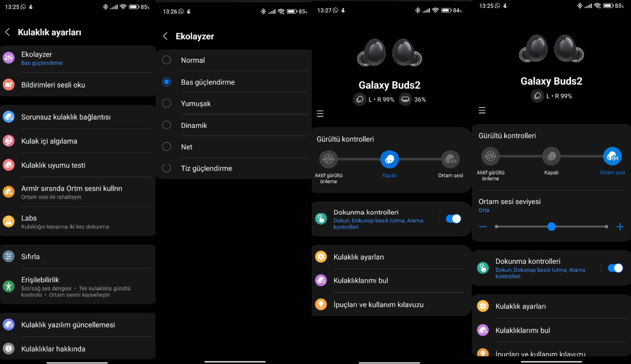Tap the Kulaklık yazılım güncellemesi icon
Screen dimensions: 631x364
[x=9, y=325]
